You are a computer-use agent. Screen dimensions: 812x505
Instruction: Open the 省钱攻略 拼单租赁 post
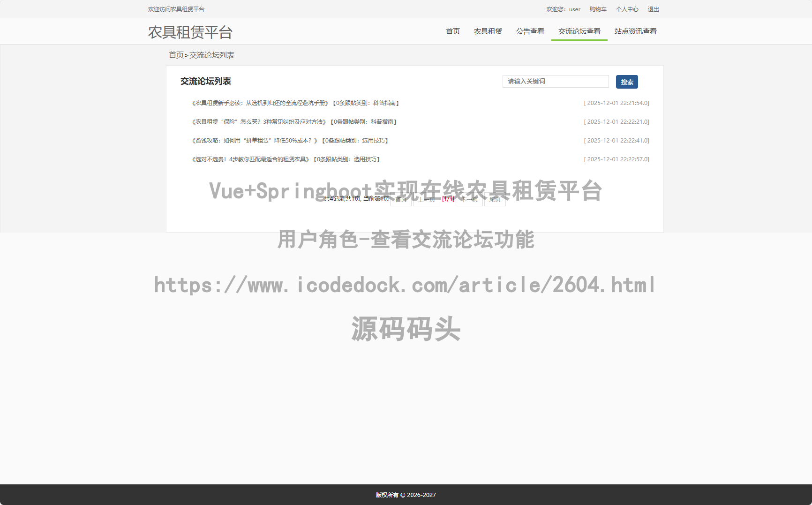click(255, 141)
